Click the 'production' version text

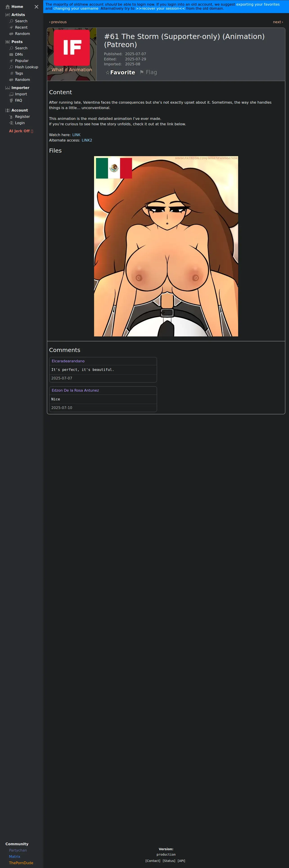166,854
